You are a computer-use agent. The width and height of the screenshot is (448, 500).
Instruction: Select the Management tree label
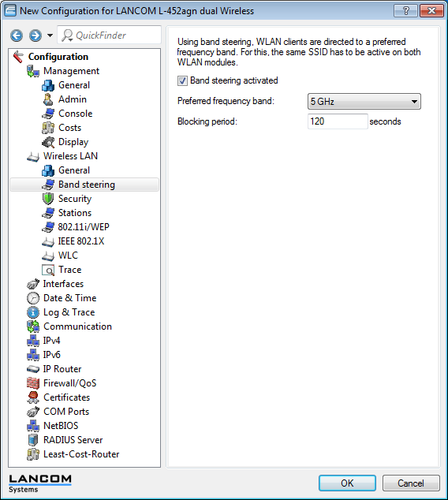click(72, 71)
